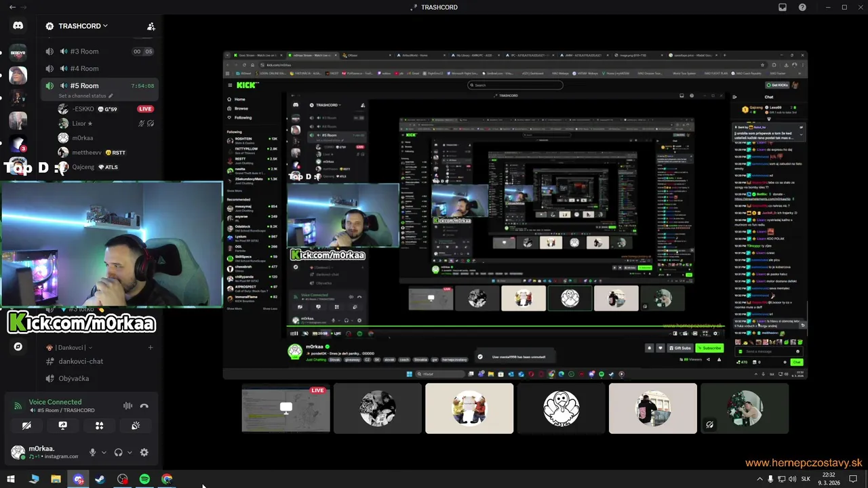Image resolution: width=868 pixels, height=488 pixels.
Task: Open the m0rkaa. user profile avatar
Action: [18, 452]
